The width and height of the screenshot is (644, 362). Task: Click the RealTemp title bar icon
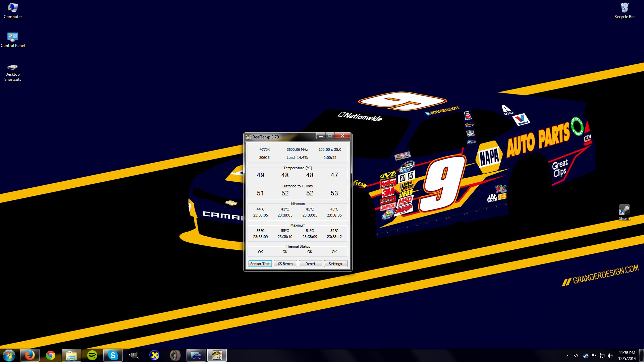click(x=248, y=137)
